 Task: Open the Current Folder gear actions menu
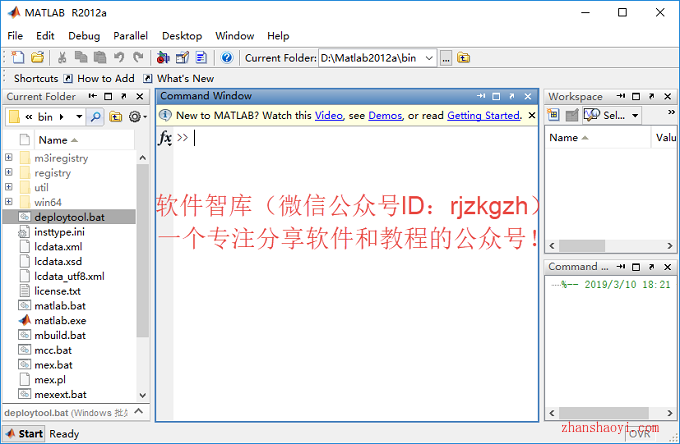(137, 117)
